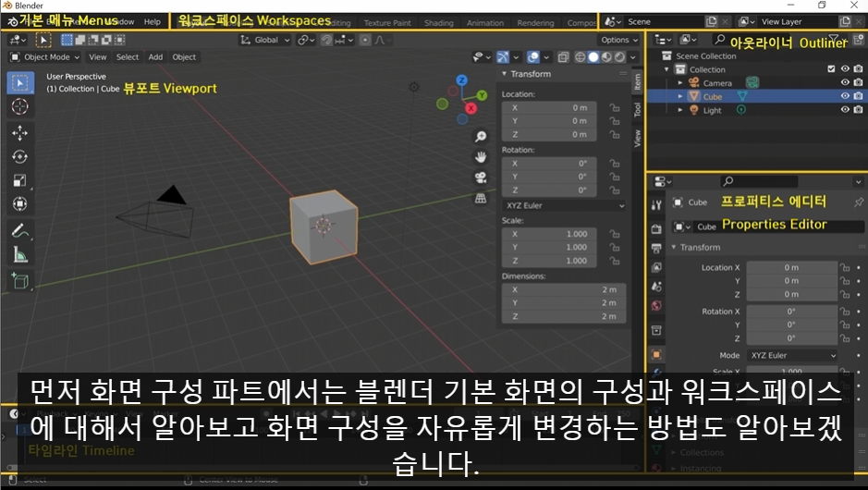Hide the Cube object with its eye icon
Viewport: 868px width, 490px height.
point(845,96)
